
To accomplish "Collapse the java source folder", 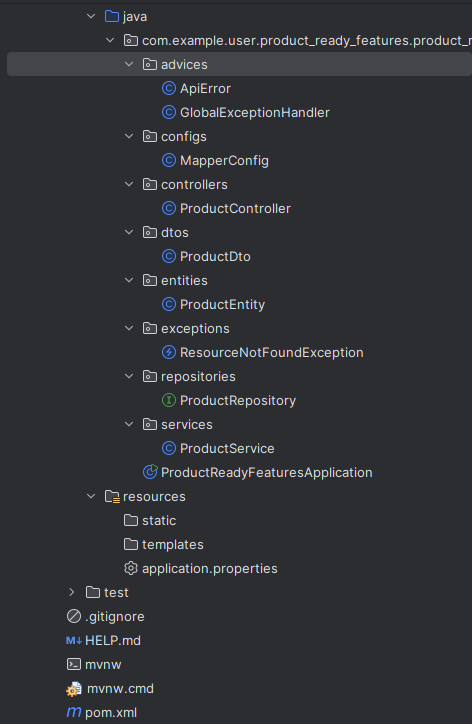I will pyautogui.click(x=91, y=16).
